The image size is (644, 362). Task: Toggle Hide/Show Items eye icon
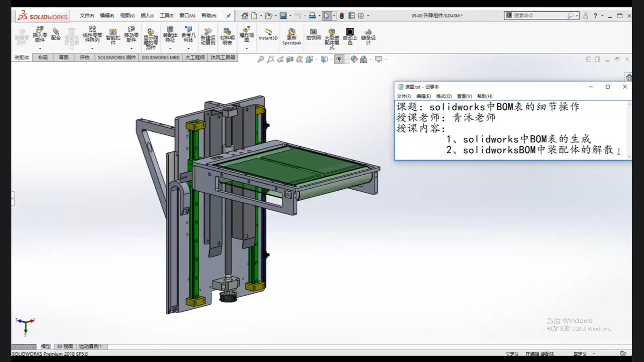pyautogui.click(x=339, y=59)
